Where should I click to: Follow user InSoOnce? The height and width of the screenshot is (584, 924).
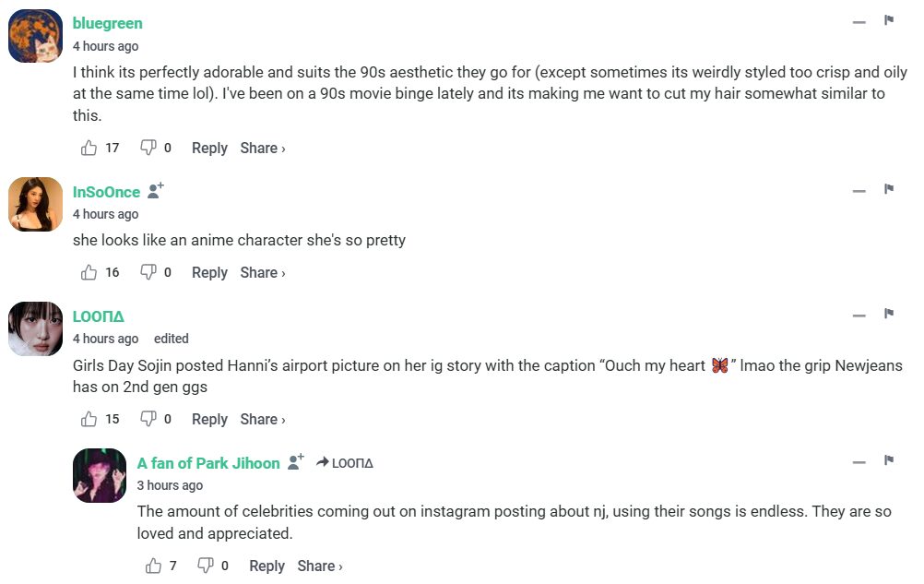(156, 191)
